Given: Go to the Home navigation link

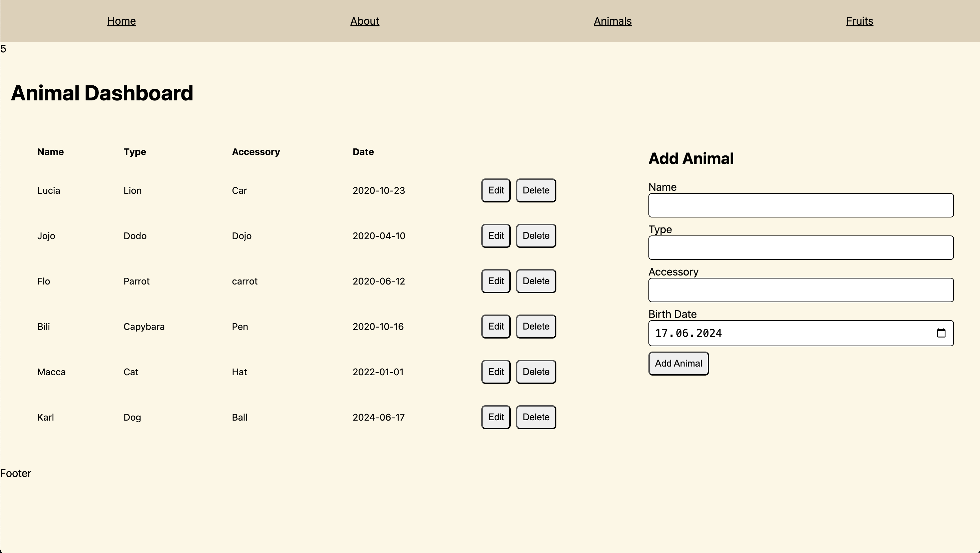Looking at the screenshot, I should 121,21.
